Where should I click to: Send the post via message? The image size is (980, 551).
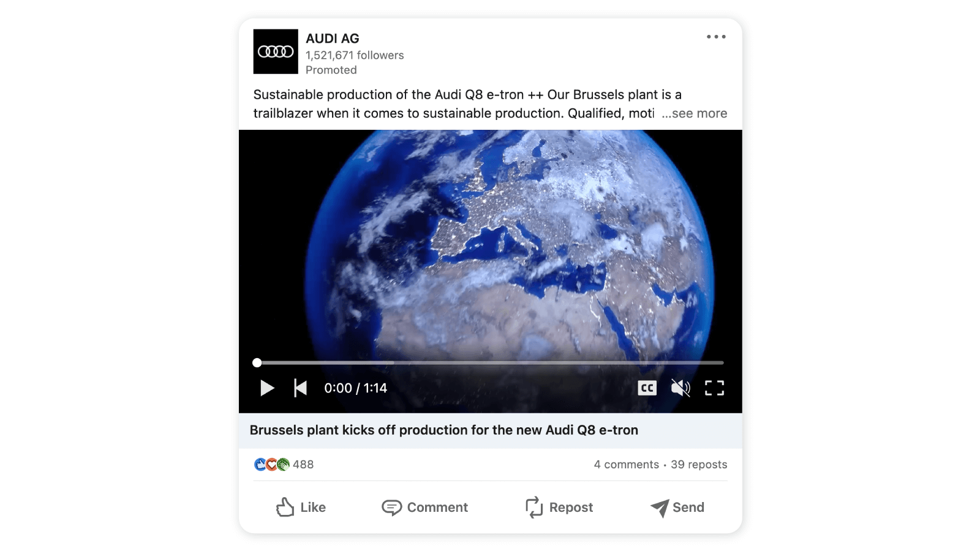(677, 508)
